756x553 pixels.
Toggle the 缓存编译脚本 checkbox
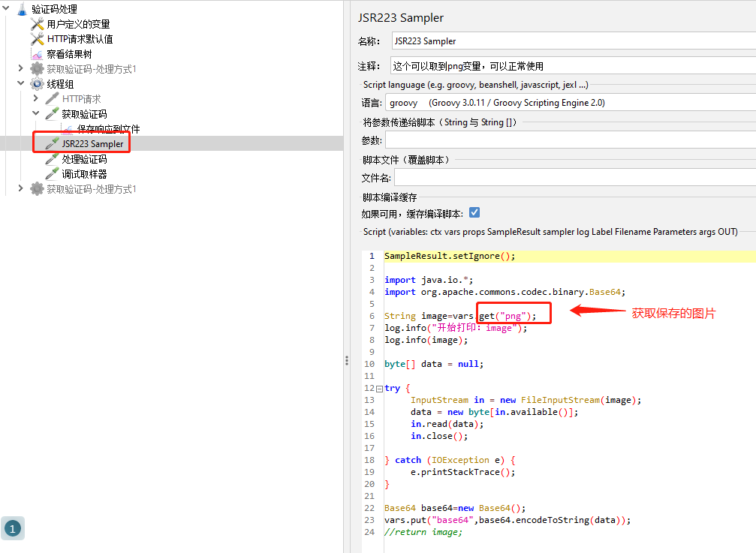coord(474,212)
